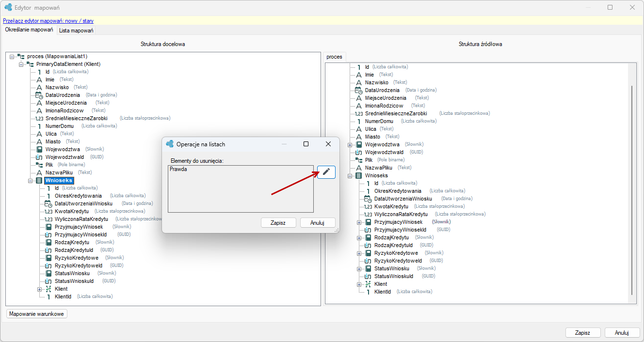The width and height of the screenshot is (644, 342).
Task: Click calendar icon beside DataUtworzeniaWniosku in Struktura źródłowa
Action: point(369,199)
